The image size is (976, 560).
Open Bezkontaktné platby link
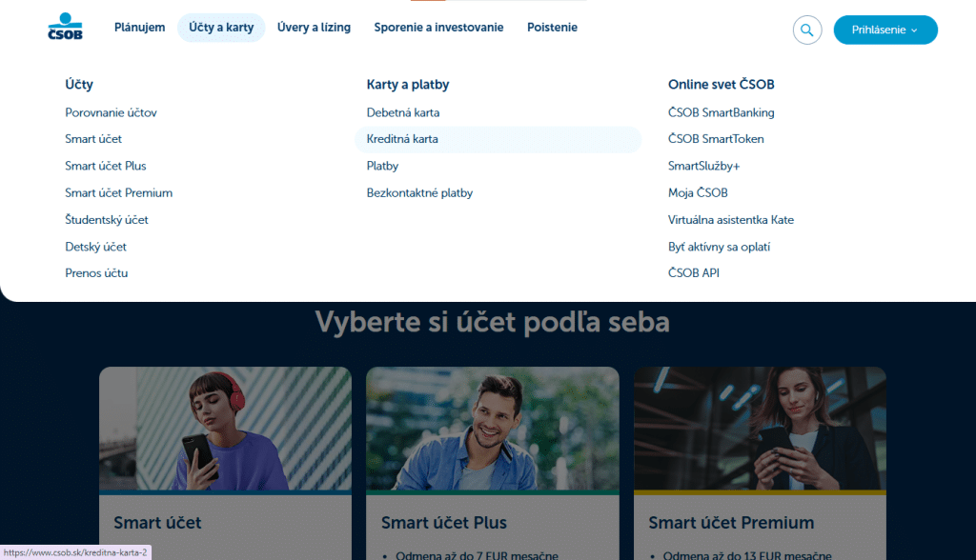[x=419, y=192]
